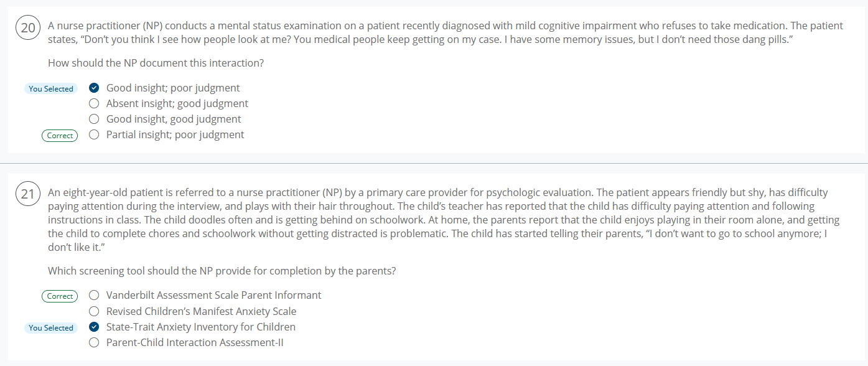Select the "Good insight; poor judgment" radio button
Image resolution: width=868 pixels, height=366 pixels.
coord(94,88)
